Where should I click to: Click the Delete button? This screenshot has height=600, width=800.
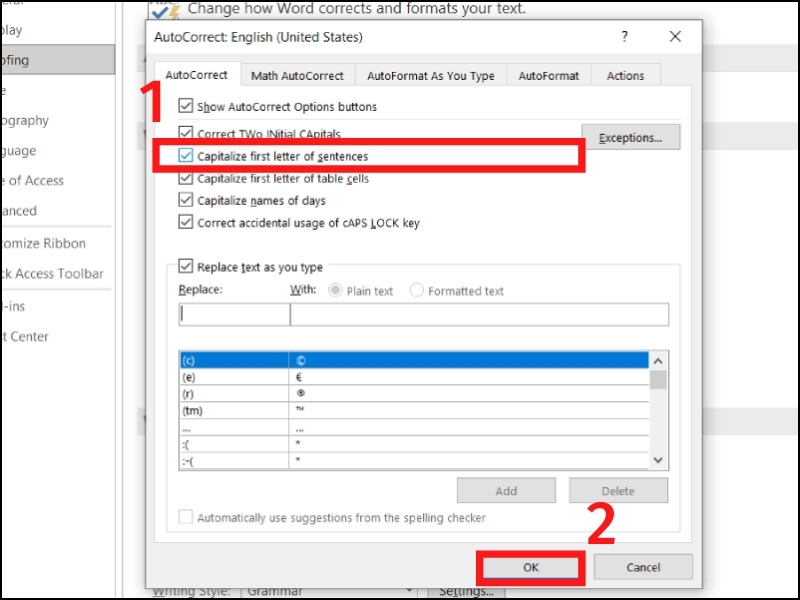coord(618,490)
